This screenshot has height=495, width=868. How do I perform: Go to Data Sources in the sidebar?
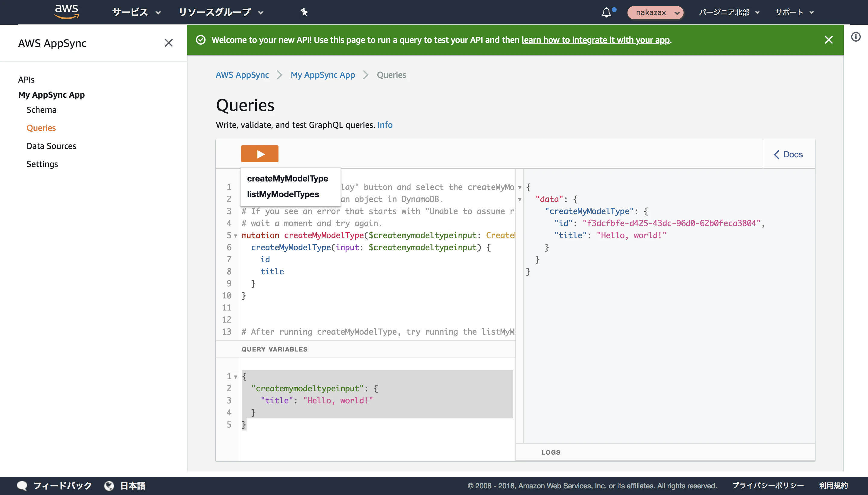tap(51, 146)
